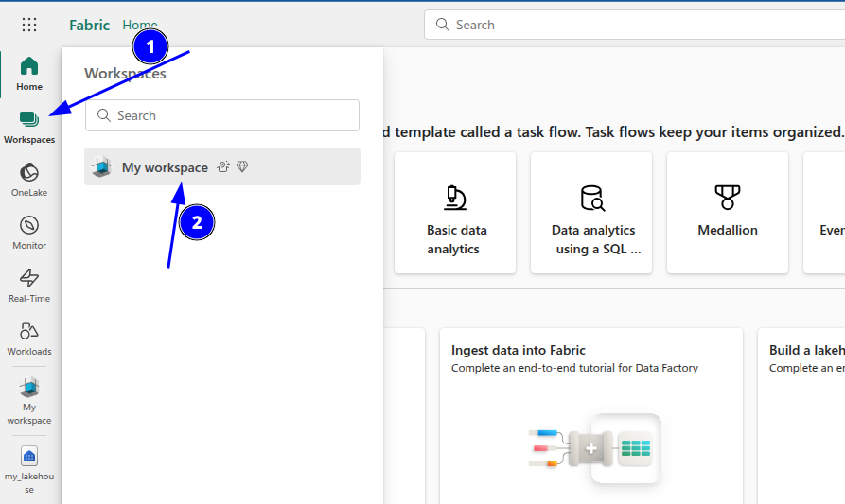Click magnifier icon in Workspaces search
The image size is (845, 504).
pyautogui.click(x=103, y=115)
